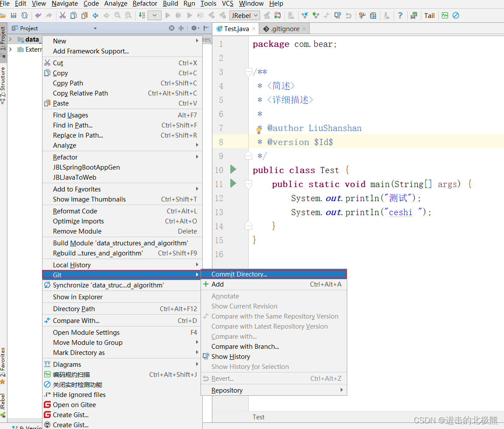
Task: Click the Copy toolbar icon
Action: (74, 15)
